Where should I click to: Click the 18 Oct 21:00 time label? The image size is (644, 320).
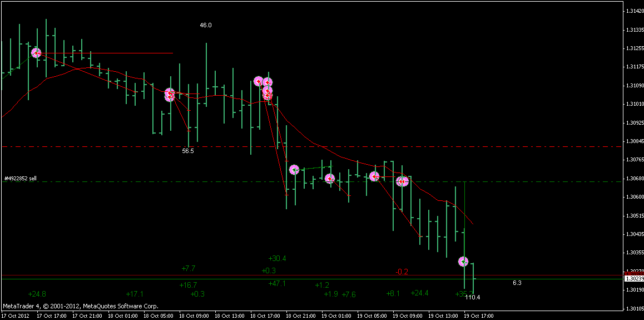coord(301,316)
